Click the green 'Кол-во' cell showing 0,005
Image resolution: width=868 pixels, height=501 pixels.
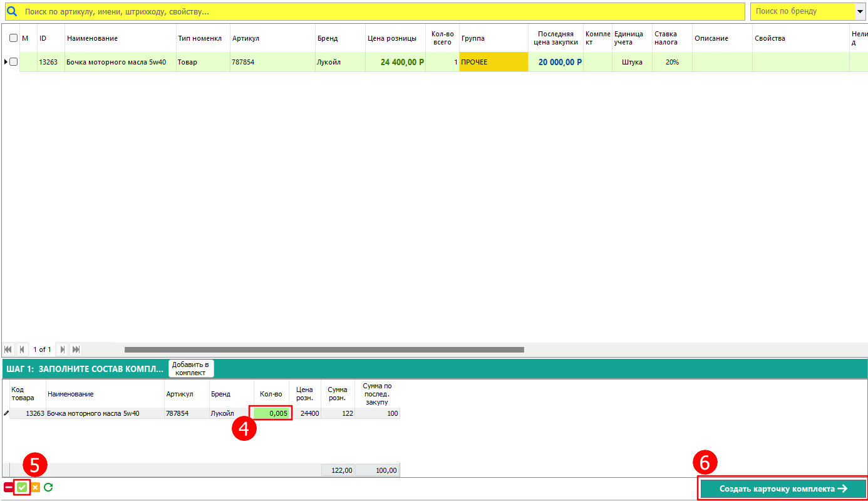tap(272, 413)
